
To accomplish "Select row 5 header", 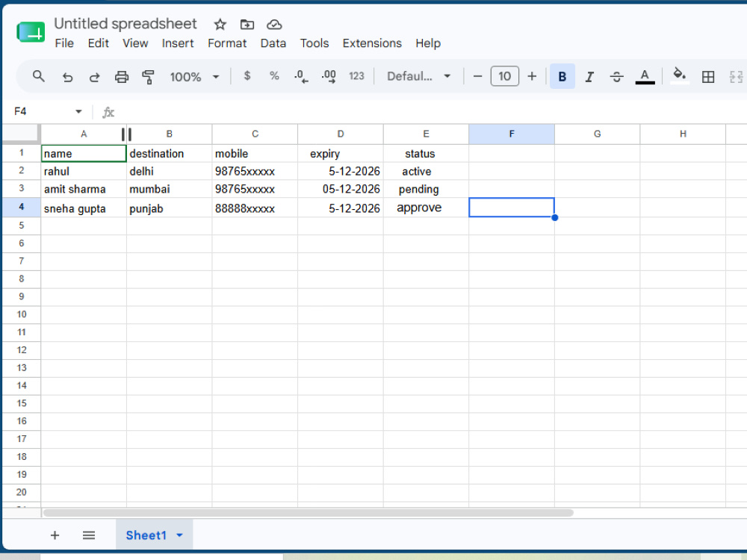I will click(x=22, y=225).
